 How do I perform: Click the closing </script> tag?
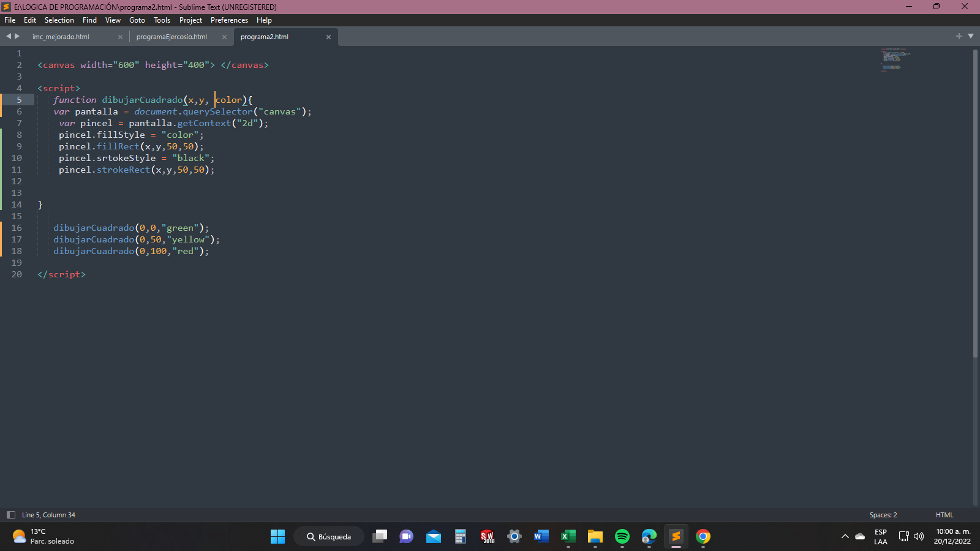pos(61,274)
